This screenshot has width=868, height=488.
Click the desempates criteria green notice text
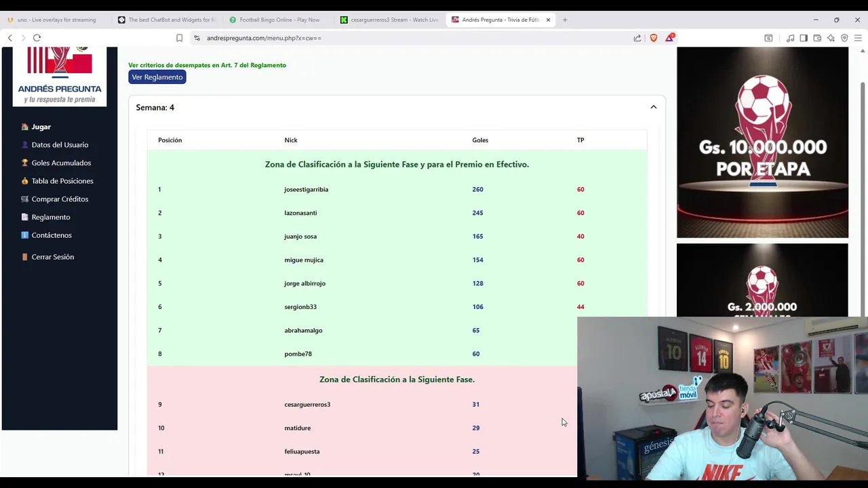pyautogui.click(x=207, y=65)
